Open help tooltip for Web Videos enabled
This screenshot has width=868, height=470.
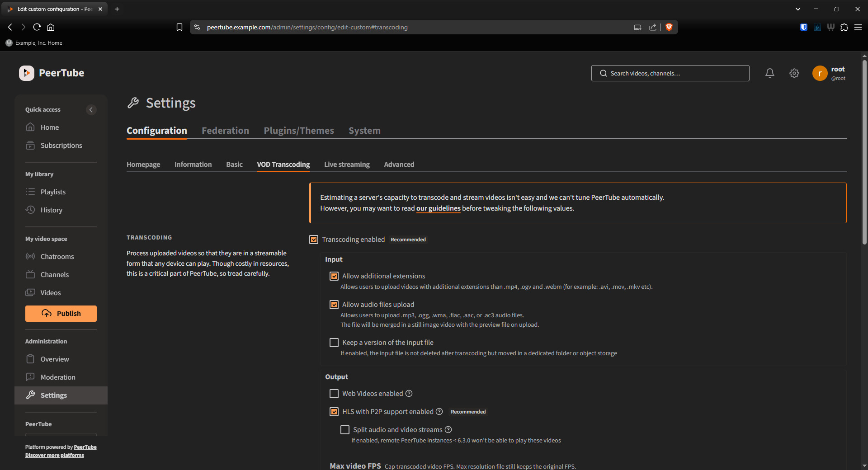(409, 394)
